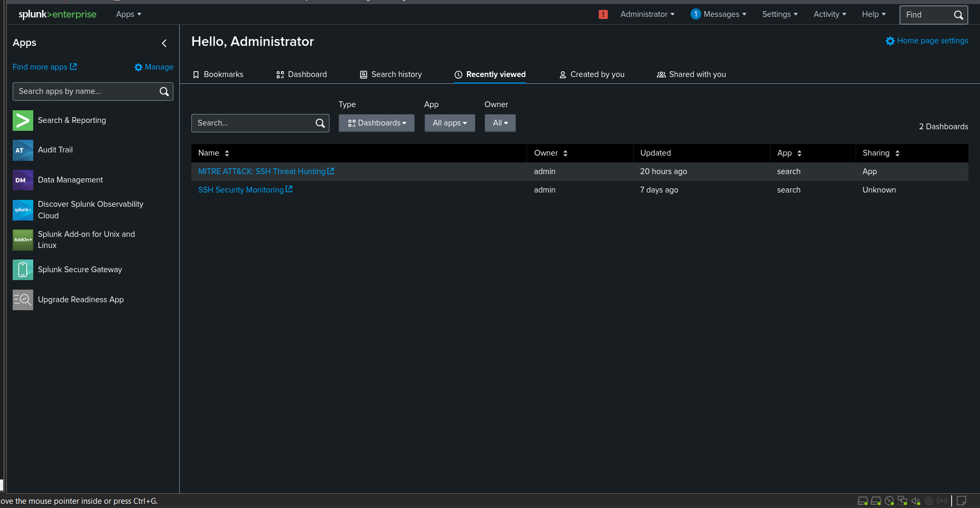Open the Splunk Add-on for Unix icon
Image resolution: width=980 pixels, height=508 pixels.
23,240
